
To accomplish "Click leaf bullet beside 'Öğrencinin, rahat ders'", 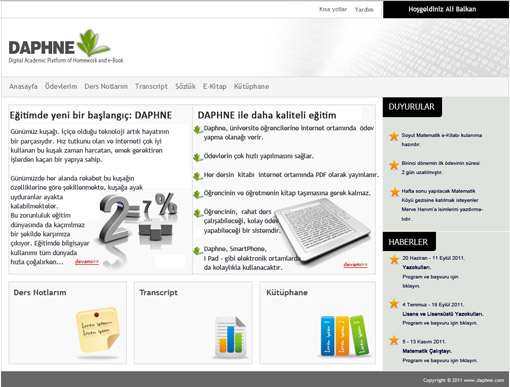I will tap(198, 213).
